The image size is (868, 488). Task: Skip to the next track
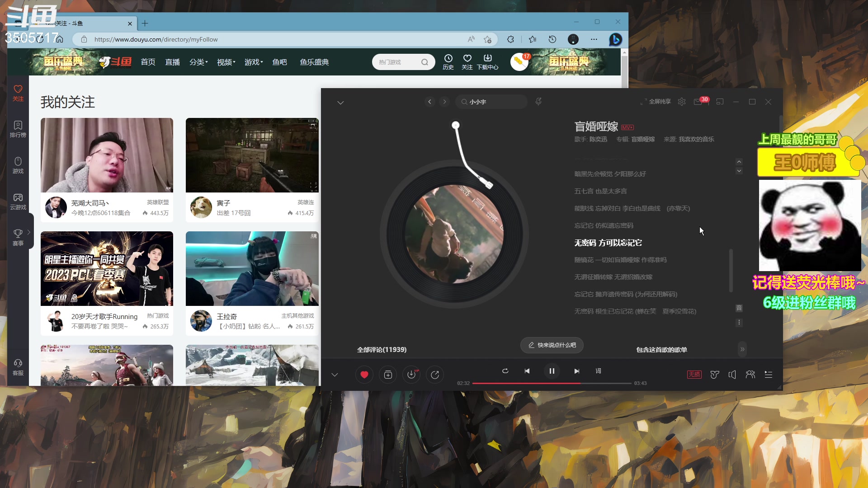(x=576, y=371)
